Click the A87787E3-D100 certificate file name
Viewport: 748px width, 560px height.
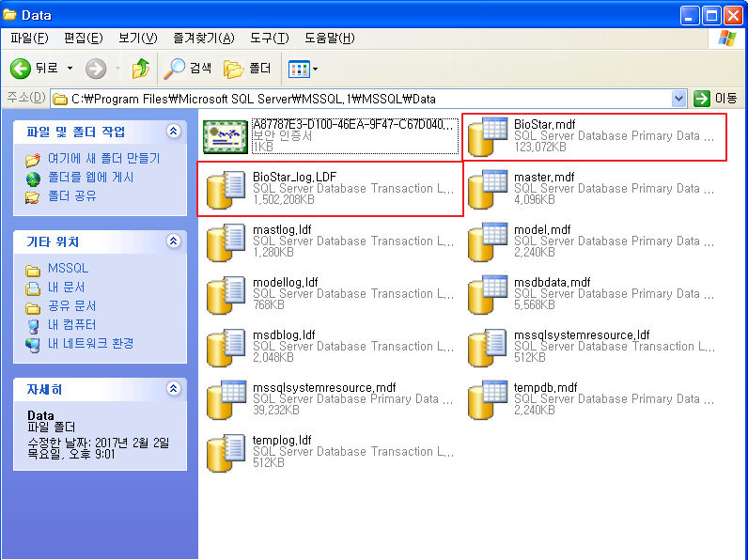pyautogui.click(x=352, y=124)
